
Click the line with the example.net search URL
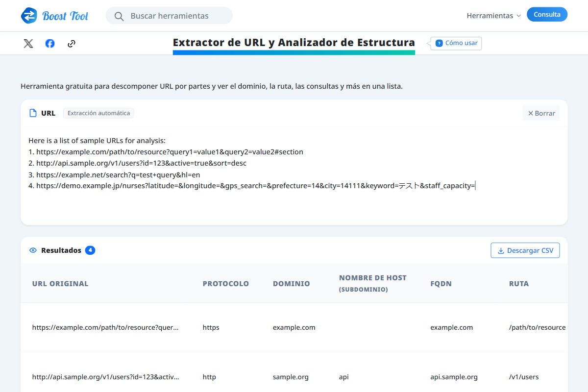coord(114,174)
